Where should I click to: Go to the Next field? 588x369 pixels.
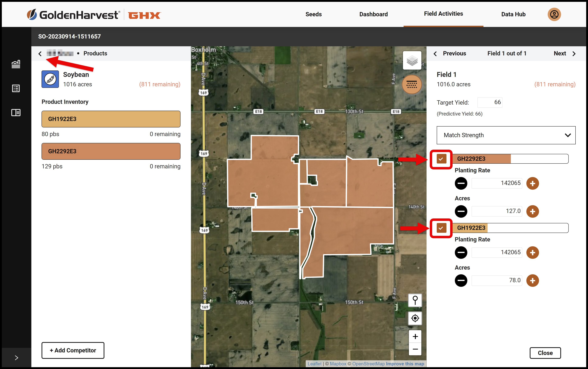pos(564,53)
